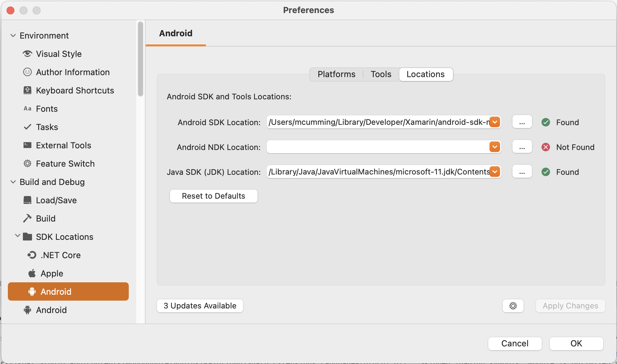This screenshot has height=364, width=617.
Task: Click the Author Information smiley icon
Action: tap(27, 72)
